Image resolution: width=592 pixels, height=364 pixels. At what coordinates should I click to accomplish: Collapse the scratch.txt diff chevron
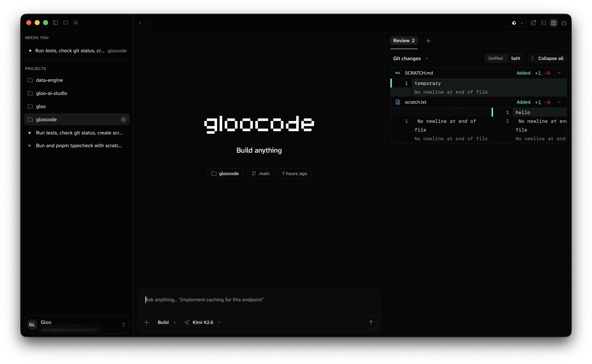tap(559, 102)
